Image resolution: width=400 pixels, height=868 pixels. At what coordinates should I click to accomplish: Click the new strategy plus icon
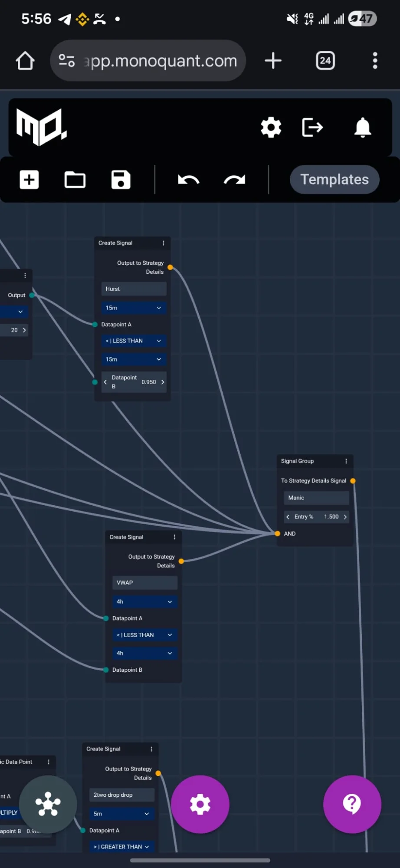point(29,180)
